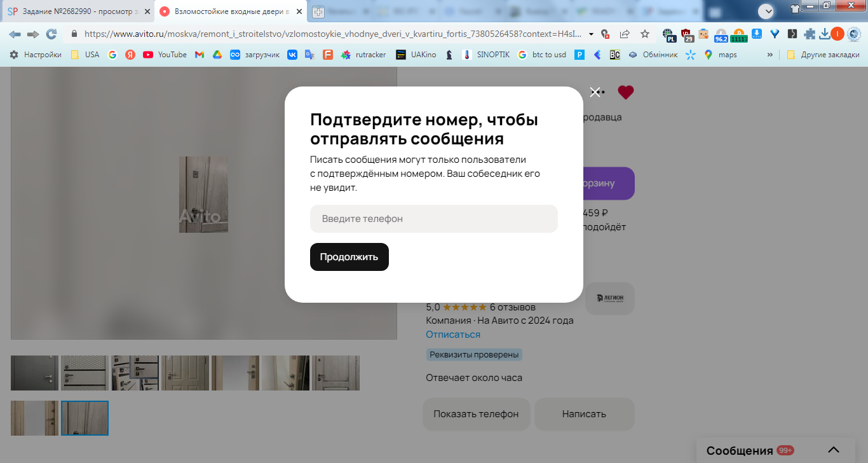The image size is (868, 463).
Task: Click the blocked location icon in address bar
Action: [x=606, y=34]
